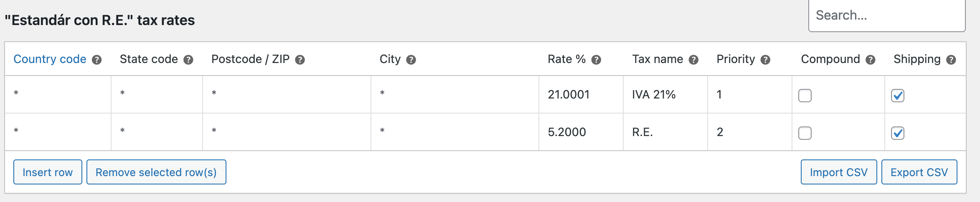This screenshot has height=202, width=980.
Task: Enable Compound for IVA 21% row
Action: (805, 96)
